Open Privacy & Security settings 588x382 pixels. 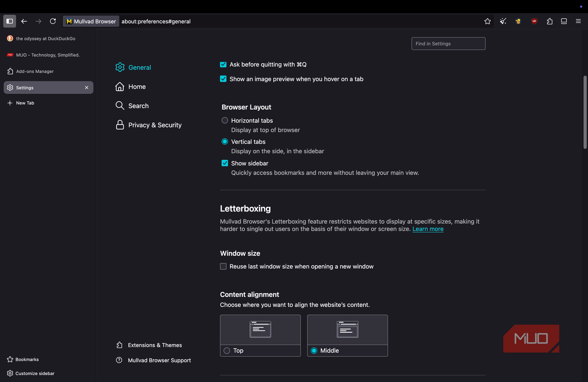[149, 125]
